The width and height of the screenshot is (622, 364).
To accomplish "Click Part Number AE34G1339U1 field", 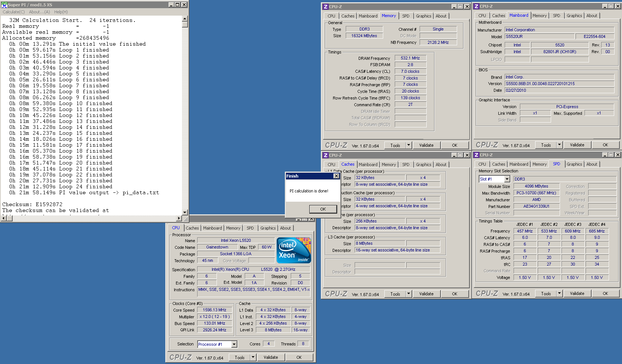I will [536, 206].
